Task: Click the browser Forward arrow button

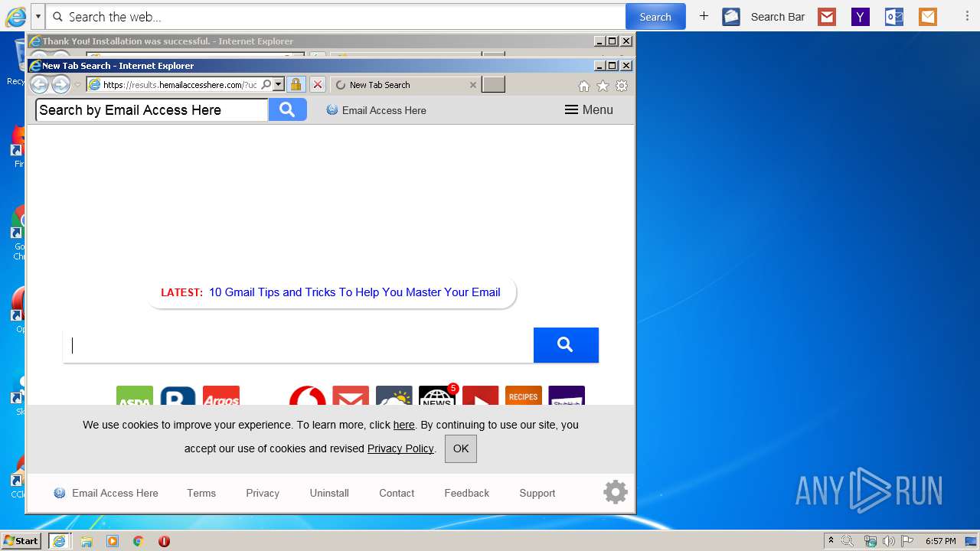Action: click(60, 84)
